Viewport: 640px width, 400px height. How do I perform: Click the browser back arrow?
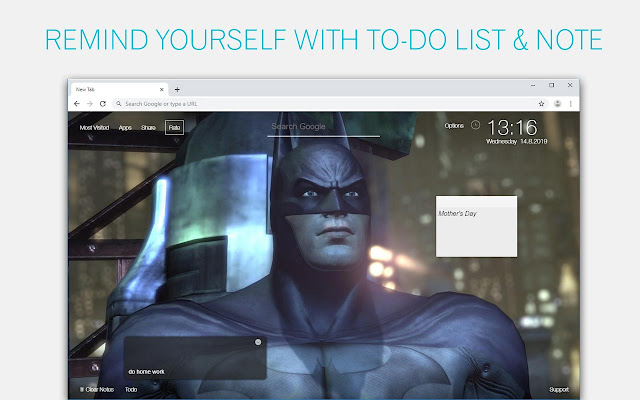point(77,104)
